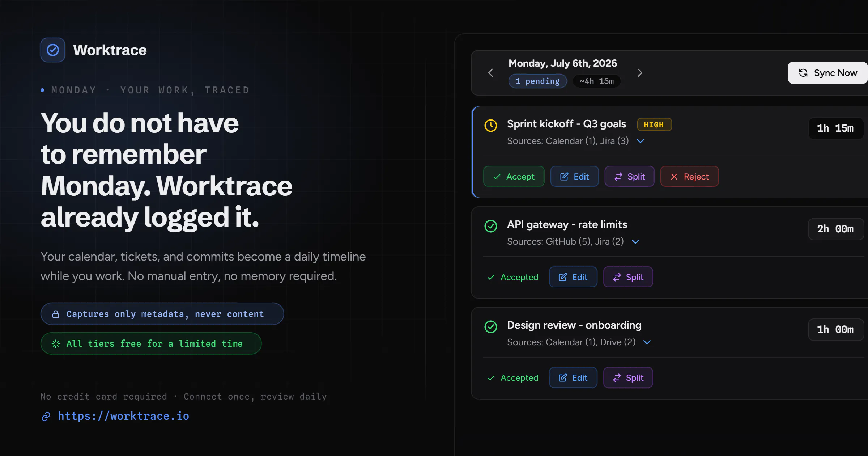The width and height of the screenshot is (868, 456).
Task: Click the '1h 00m' duration on Design review
Action: 835,329
